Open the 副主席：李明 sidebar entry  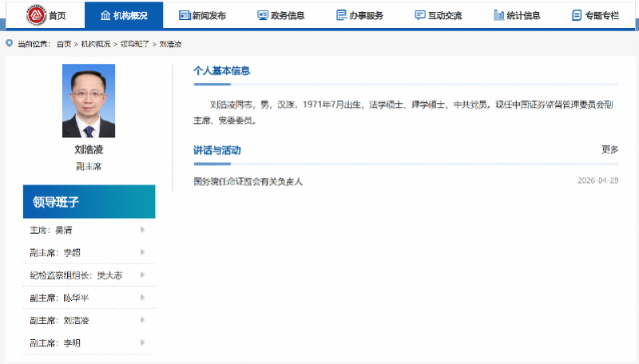[55, 342]
